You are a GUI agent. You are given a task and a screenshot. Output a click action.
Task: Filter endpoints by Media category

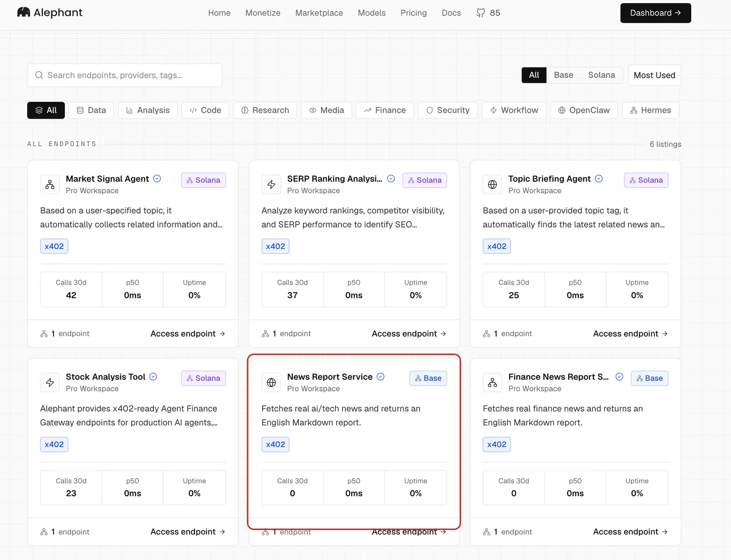(x=327, y=110)
